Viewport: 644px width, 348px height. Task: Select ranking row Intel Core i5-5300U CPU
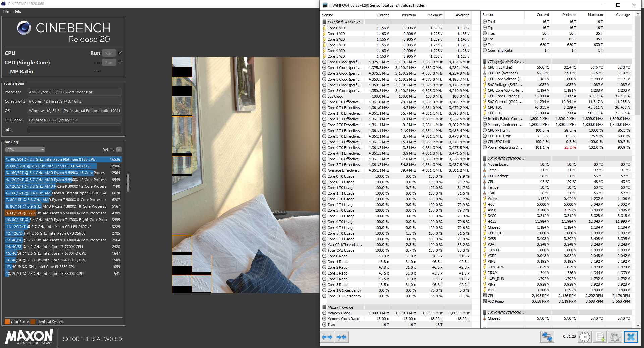(x=63, y=274)
